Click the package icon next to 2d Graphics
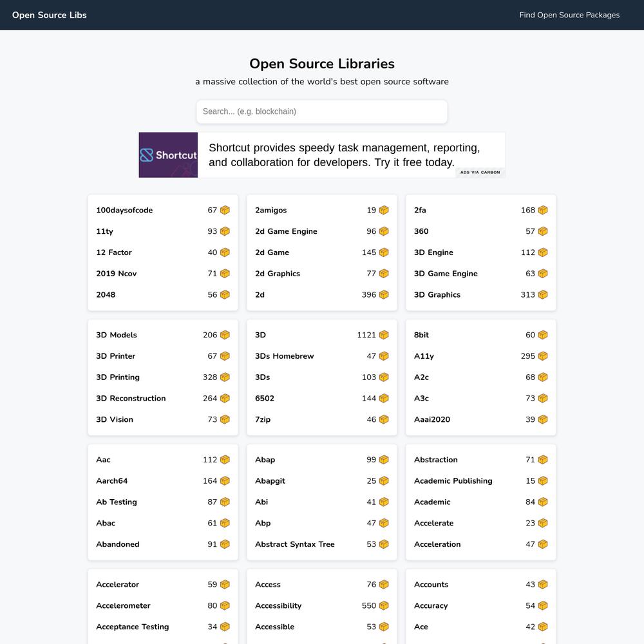Viewport: 644px width, 644px height. pos(384,274)
